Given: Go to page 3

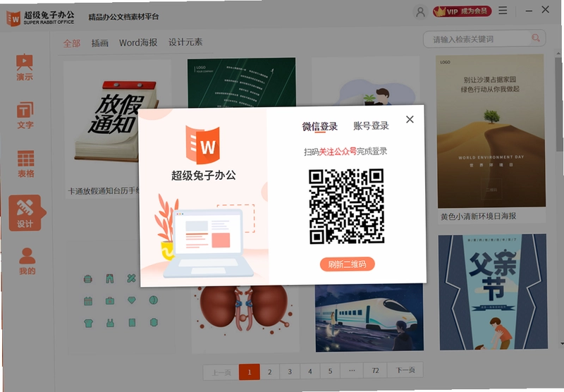Looking at the screenshot, I should 290,372.
